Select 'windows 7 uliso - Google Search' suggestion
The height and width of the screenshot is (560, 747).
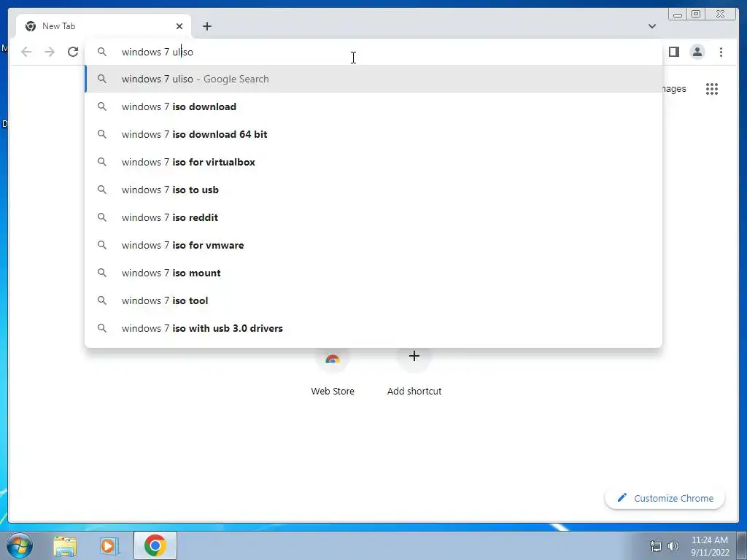pyautogui.click(x=373, y=79)
